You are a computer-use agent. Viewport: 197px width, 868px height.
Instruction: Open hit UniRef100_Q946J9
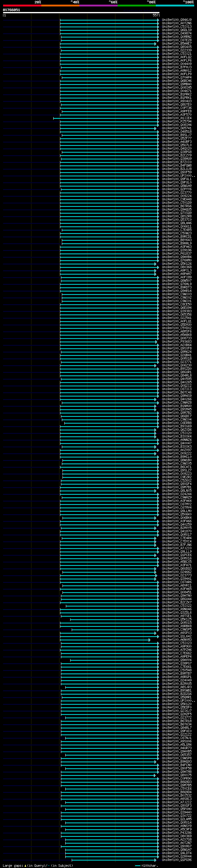tap(177, 20)
